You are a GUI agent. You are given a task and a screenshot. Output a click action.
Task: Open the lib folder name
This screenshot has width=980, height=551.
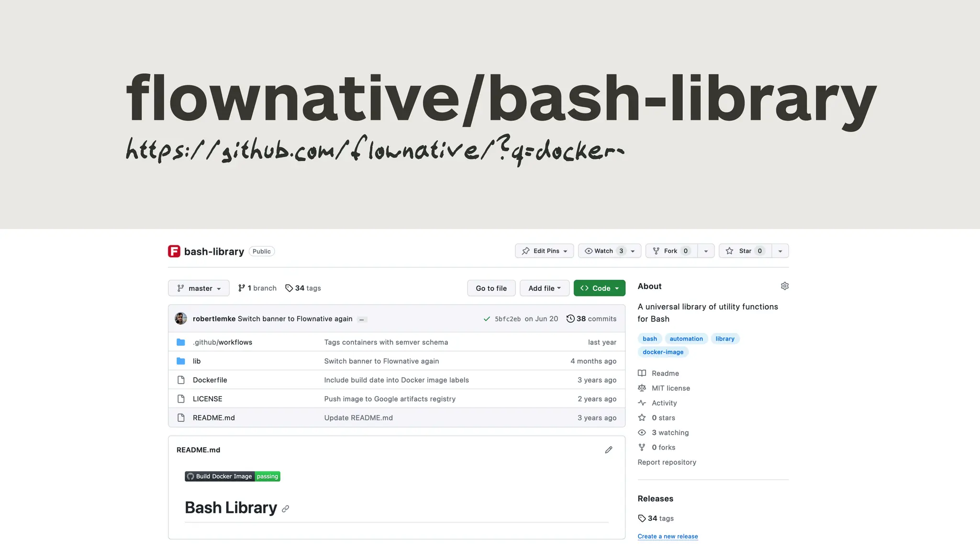(x=197, y=361)
